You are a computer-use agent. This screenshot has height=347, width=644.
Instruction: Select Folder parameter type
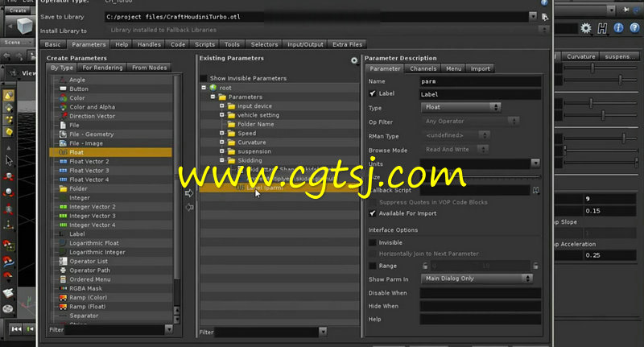[x=78, y=188]
